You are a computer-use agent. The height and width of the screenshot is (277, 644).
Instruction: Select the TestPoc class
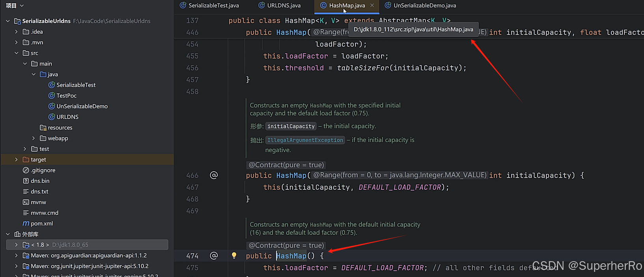[66, 95]
